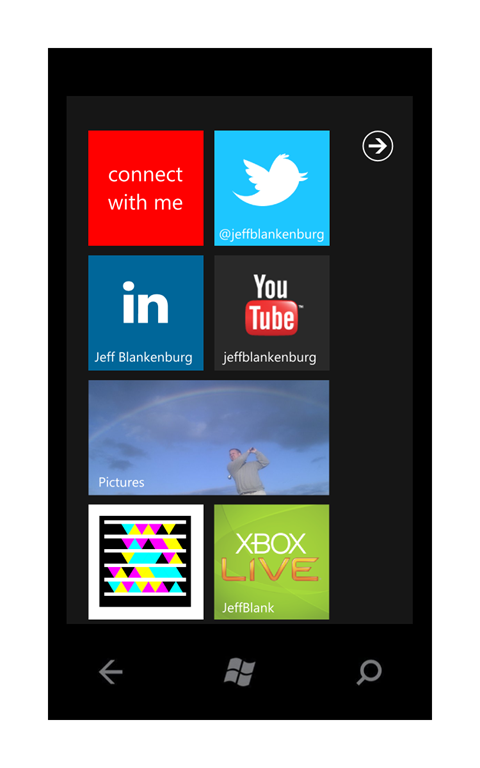Click the 'Jeff Blankenburg' LinkedIn name label
The height and width of the screenshot is (768, 480).
(x=144, y=357)
